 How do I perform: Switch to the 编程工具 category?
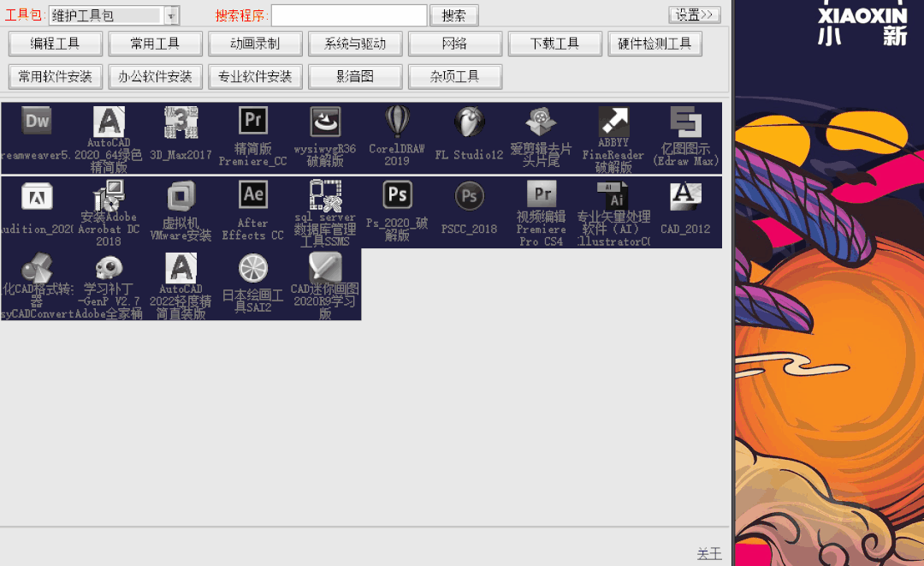[x=56, y=44]
